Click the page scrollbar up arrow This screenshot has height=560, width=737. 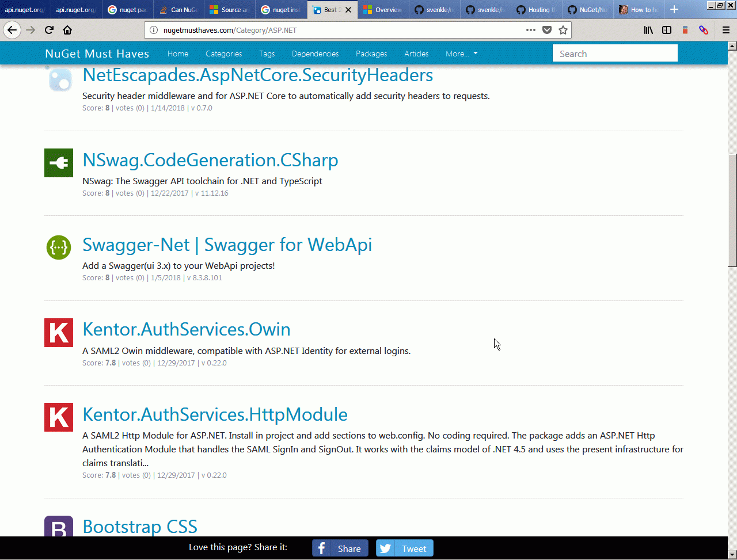point(732,45)
